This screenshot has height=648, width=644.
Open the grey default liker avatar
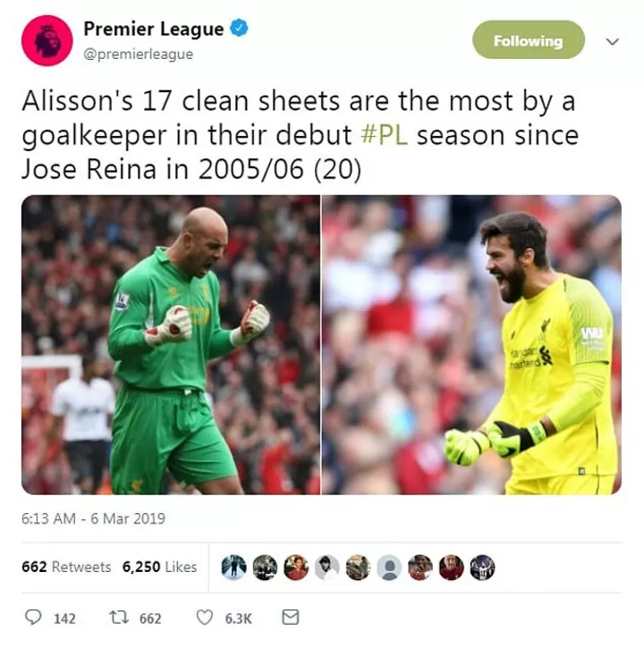[x=389, y=567]
